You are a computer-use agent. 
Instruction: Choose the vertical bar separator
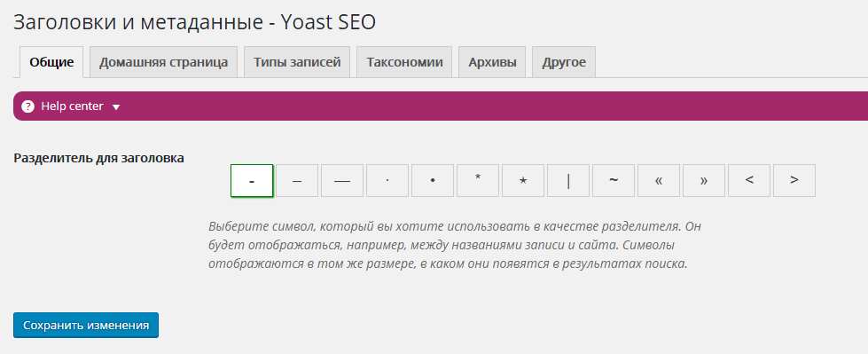[568, 181]
